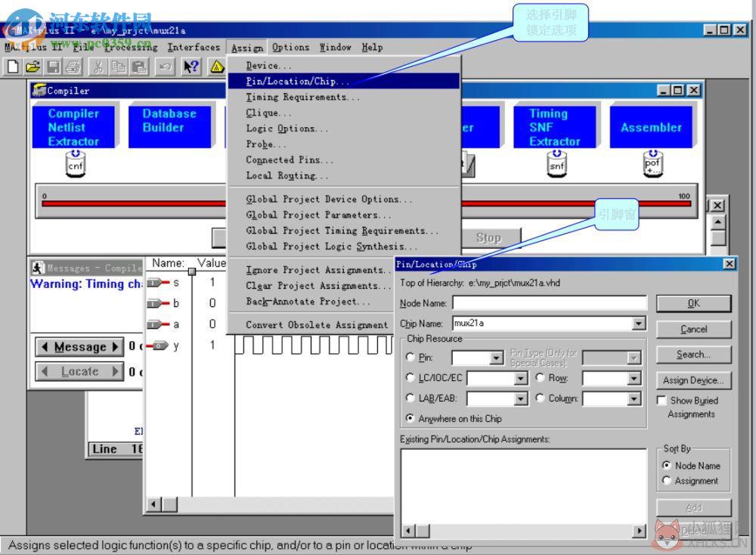
Task: Select the output node icon for y
Action: [x=158, y=346]
